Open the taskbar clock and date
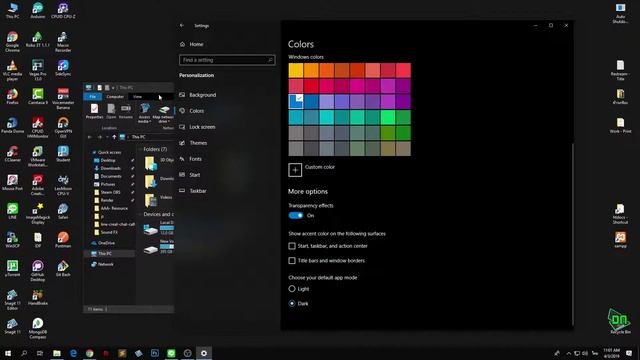This screenshot has height=360, width=640. [x=611, y=353]
